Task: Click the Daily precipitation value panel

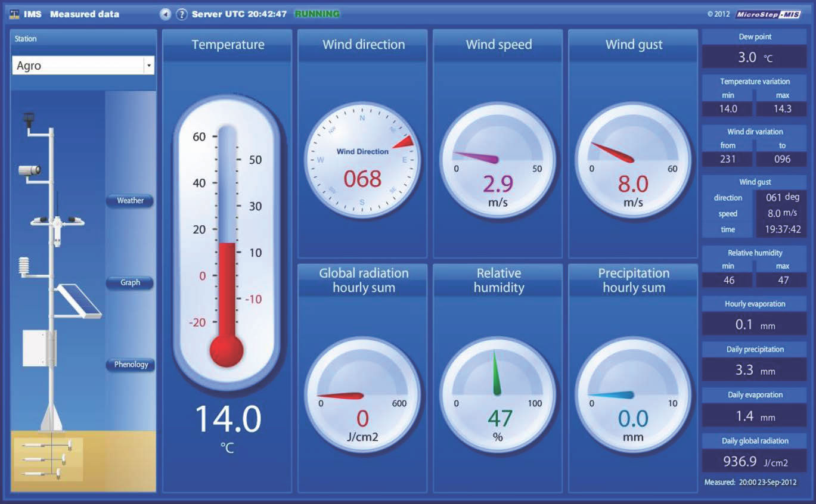Action: (x=754, y=360)
